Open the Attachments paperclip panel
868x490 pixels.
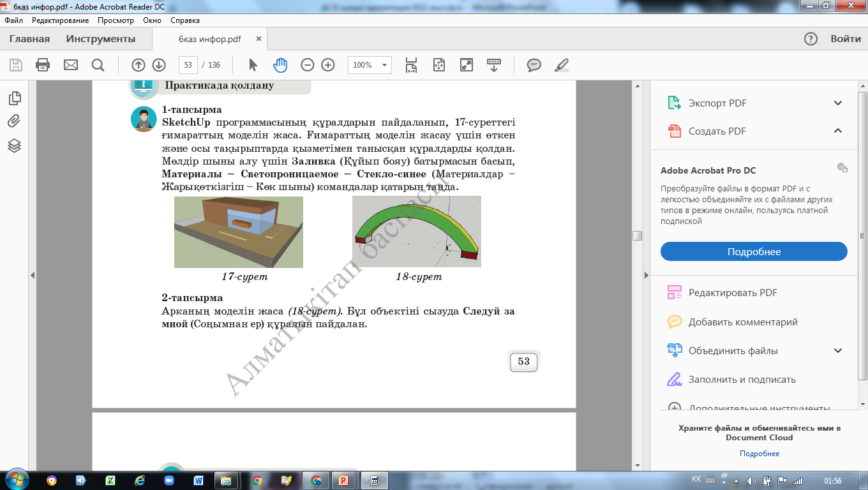tap(15, 121)
